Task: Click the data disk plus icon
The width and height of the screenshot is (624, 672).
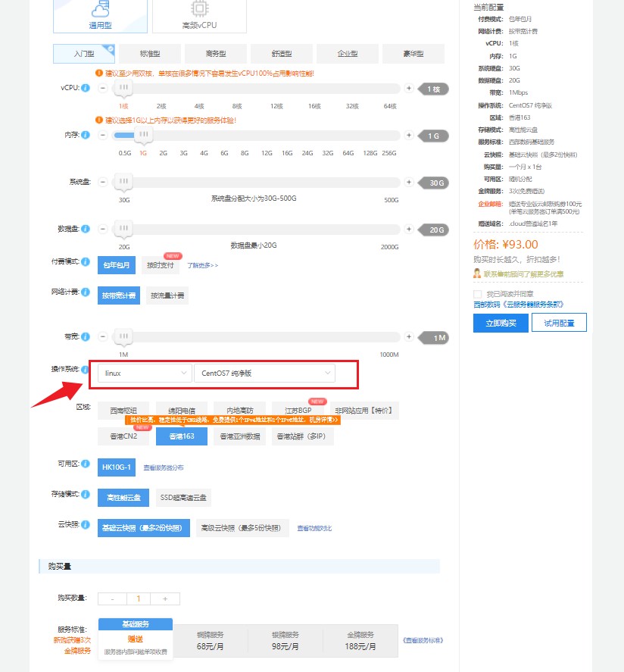Action: tap(409, 230)
